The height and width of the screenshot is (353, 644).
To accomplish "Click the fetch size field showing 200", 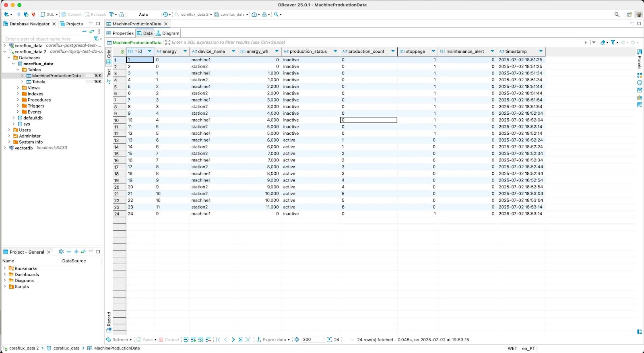I will 313,340.
